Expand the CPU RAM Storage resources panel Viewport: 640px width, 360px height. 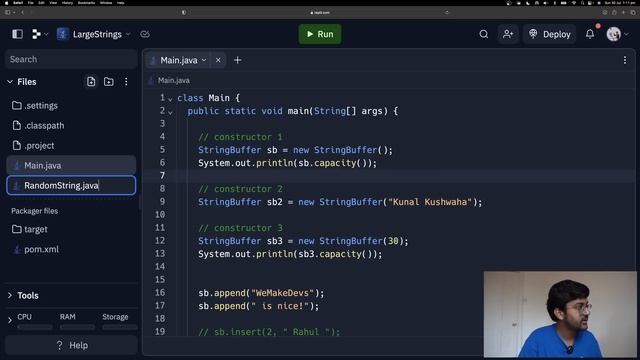click(x=10, y=320)
